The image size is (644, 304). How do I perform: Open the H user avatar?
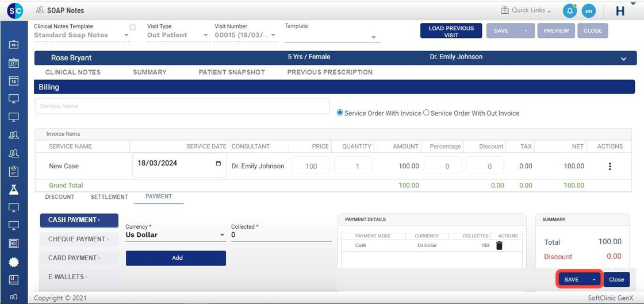click(x=620, y=11)
